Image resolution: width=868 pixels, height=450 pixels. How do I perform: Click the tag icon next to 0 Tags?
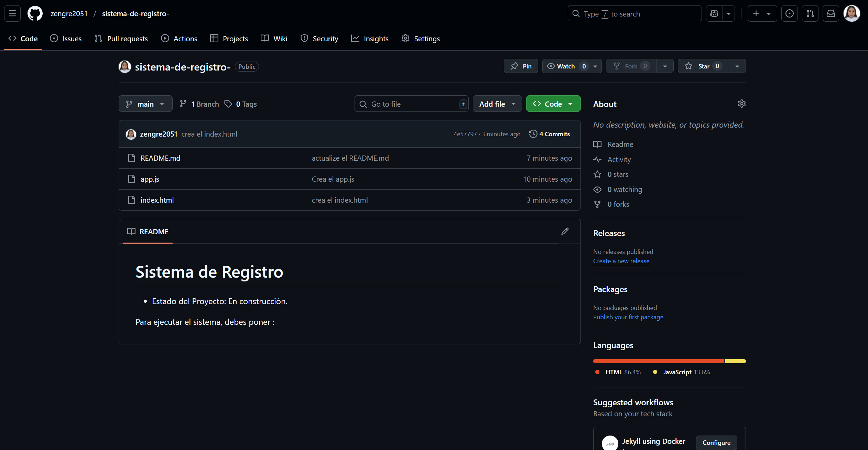pos(228,104)
